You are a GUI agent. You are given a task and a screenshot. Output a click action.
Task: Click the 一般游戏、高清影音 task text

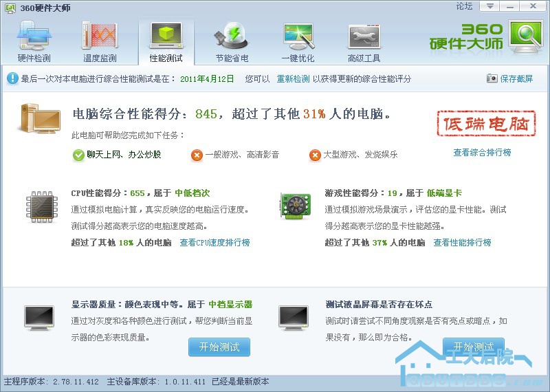[242, 155]
